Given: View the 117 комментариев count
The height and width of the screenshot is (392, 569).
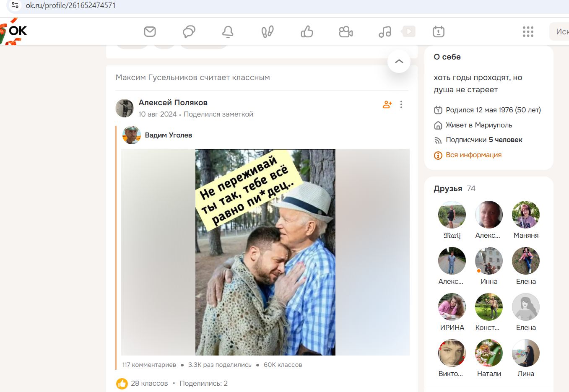Looking at the screenshot, I should click(149, 365).
